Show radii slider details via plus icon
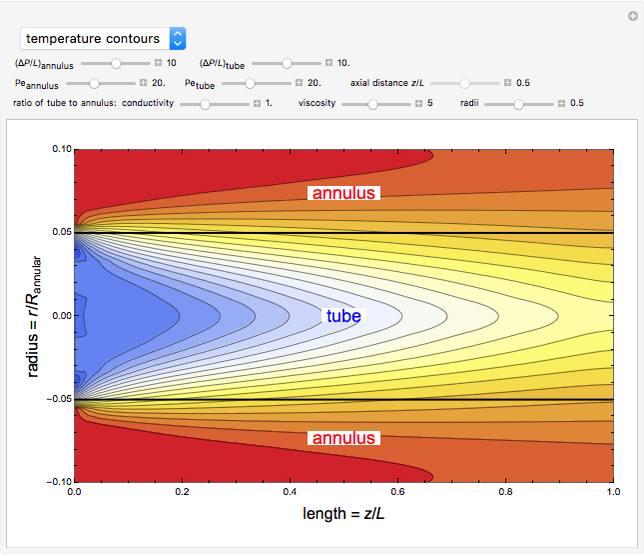The height and width of the screenshot is (556, 644). click(561, 103)
